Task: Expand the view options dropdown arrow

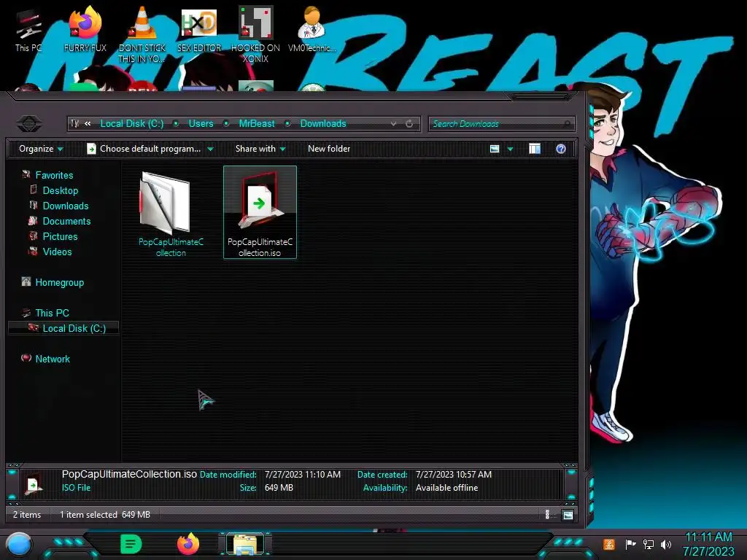Action: 510,149
